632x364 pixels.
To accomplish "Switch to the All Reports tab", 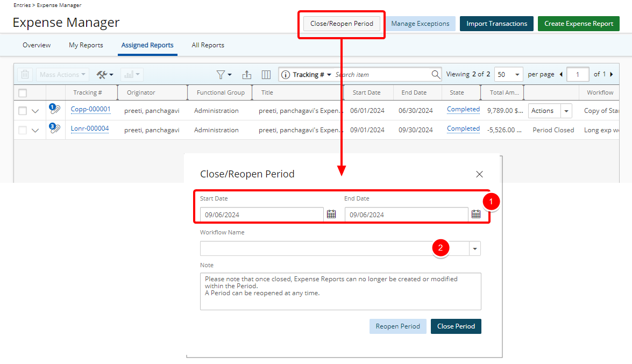I will coord(208,45).
